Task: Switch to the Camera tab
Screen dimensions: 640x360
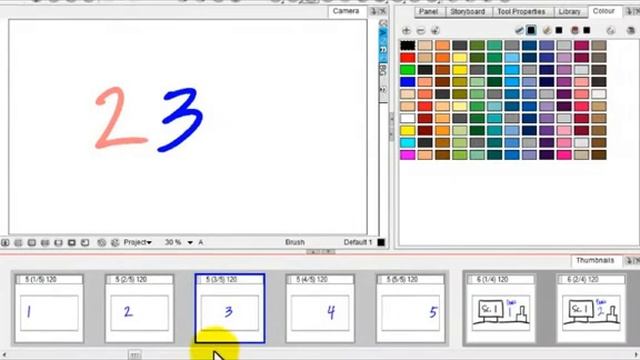Action: pos(346,11)
